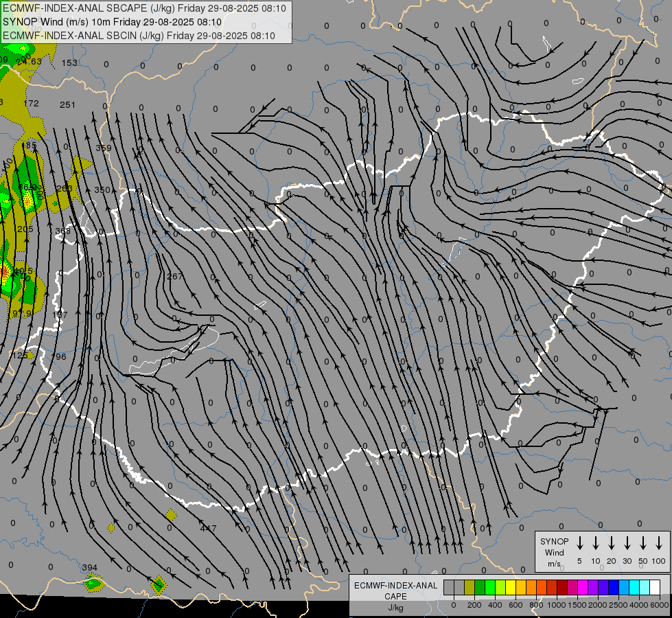Click the map value '24.63'
672x618 pixels.
click(x=29, y=62)
